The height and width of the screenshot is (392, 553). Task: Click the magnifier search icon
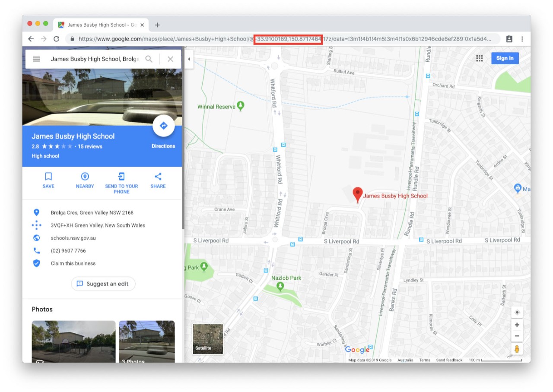pos(149,59)
